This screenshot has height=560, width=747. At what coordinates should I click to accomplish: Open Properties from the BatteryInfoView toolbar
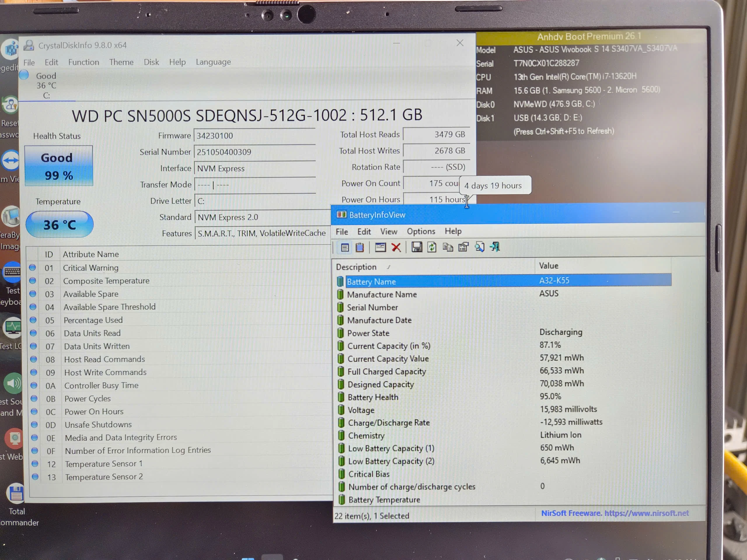click(x=464, y=247)
